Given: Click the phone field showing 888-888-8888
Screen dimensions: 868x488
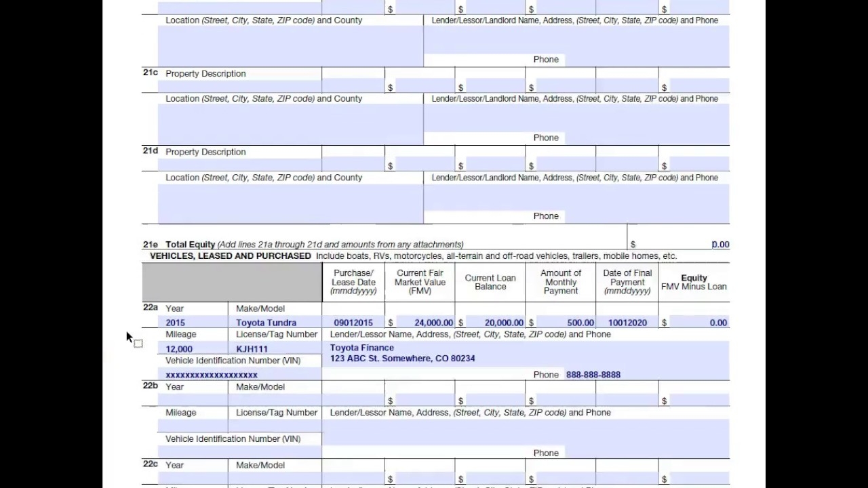Looking at the screenshot, I should (x=644, y=375).
